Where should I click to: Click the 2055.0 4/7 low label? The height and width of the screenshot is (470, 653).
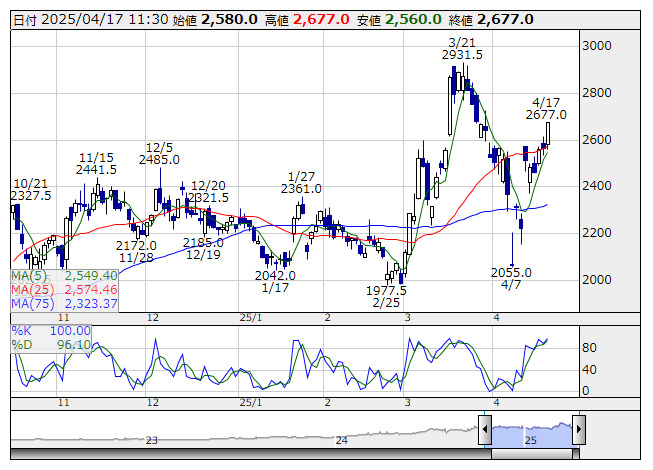click(511, 279)
